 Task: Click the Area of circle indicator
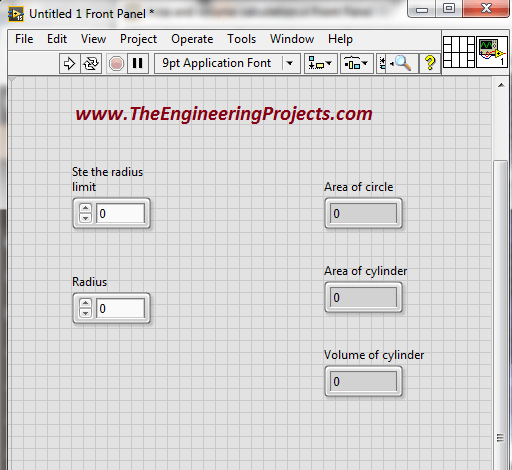pyautogui.click(x=363, y=213)
